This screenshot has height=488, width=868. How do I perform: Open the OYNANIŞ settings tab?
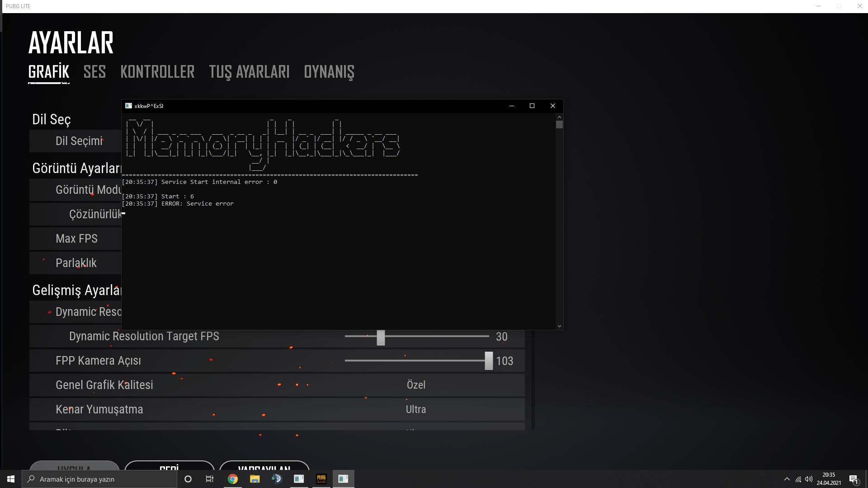click(x=329, y=72)
